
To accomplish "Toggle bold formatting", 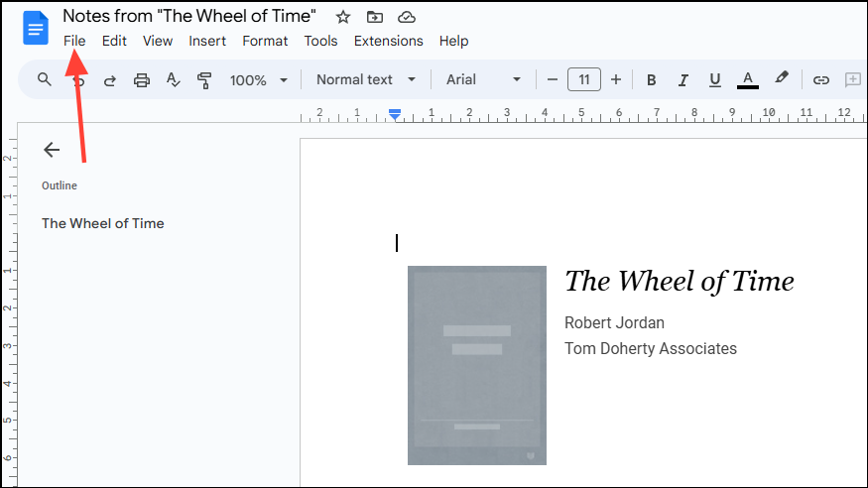I will [x=651, y=80].
